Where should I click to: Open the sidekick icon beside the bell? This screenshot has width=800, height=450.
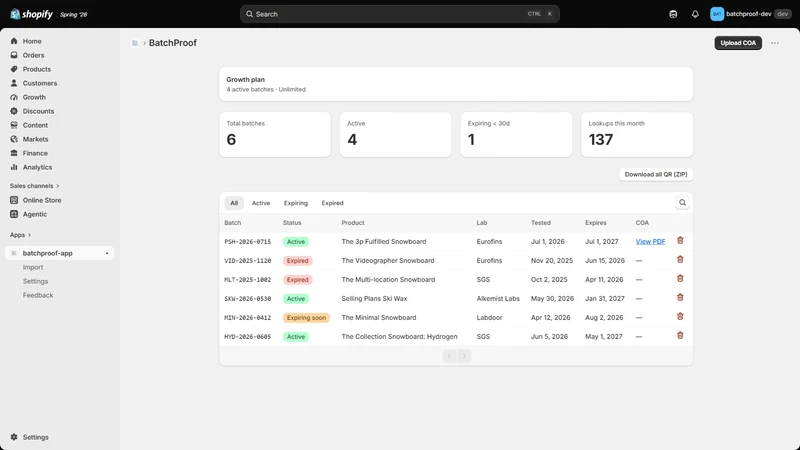673,14
